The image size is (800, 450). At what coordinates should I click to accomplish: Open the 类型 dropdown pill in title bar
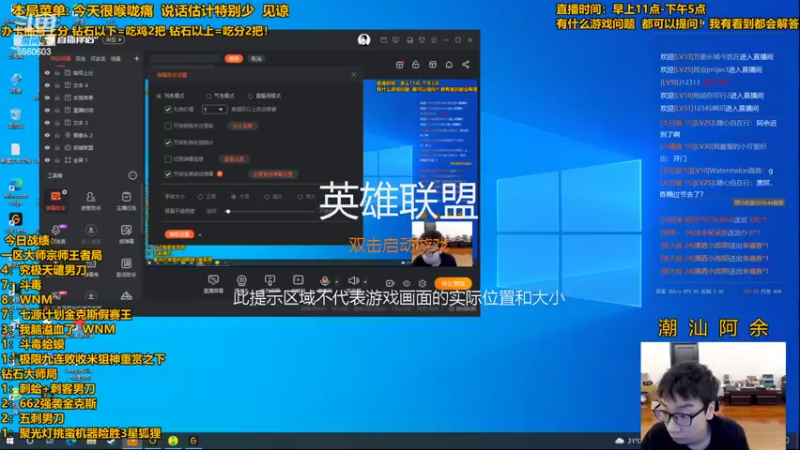pos(113,40)
